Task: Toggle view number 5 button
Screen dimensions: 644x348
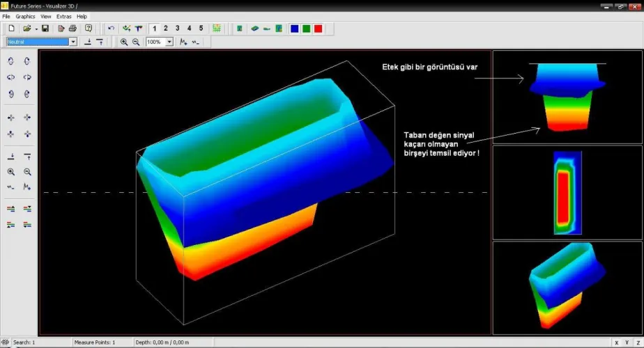Action: pyautogui.click(x=201, y=29)
